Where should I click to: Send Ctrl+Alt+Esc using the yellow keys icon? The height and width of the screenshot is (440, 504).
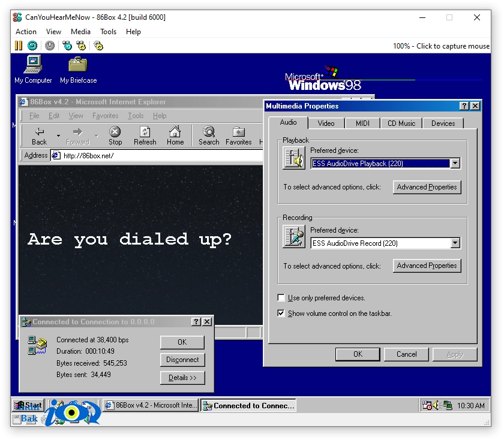click(x=82, y=46)
